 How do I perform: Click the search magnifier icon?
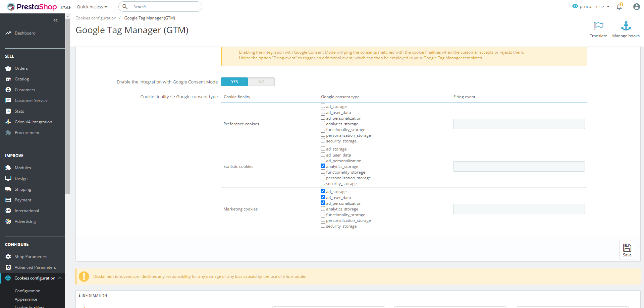point(125,7)
